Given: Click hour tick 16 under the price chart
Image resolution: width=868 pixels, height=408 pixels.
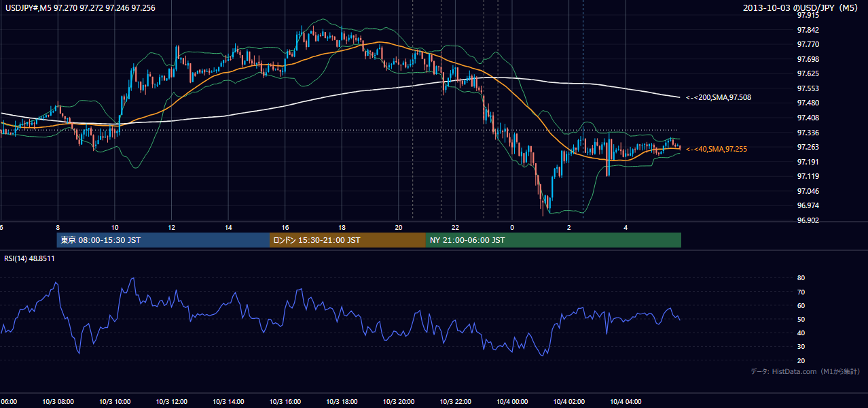Looking at the screenshot, I should pyautogui.click(x=285, y=227).
